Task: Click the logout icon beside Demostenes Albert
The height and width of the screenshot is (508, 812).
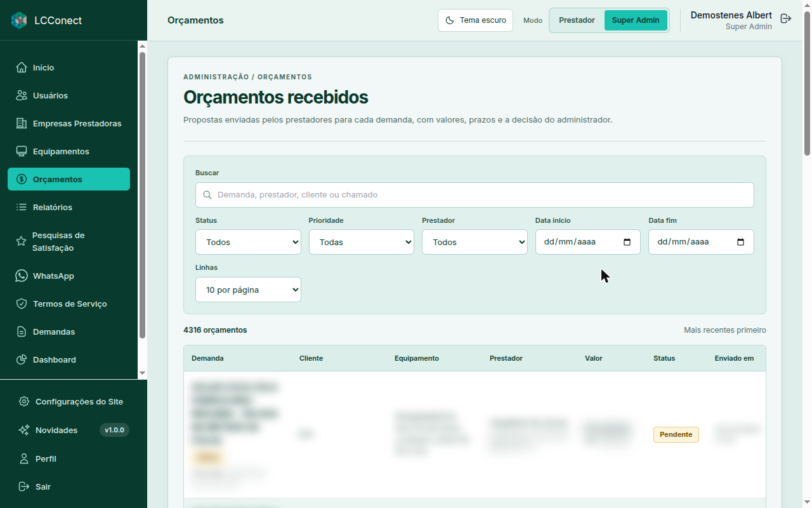Action: pos(786,18)
